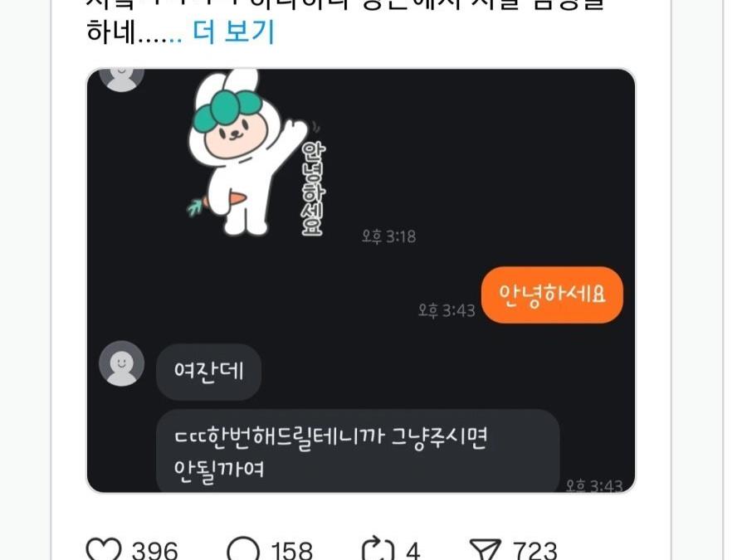Tap the vertical 안녕하세요 sticker text
The height and width of the screenshot is (560, 747).
click(x=314, y=188)
